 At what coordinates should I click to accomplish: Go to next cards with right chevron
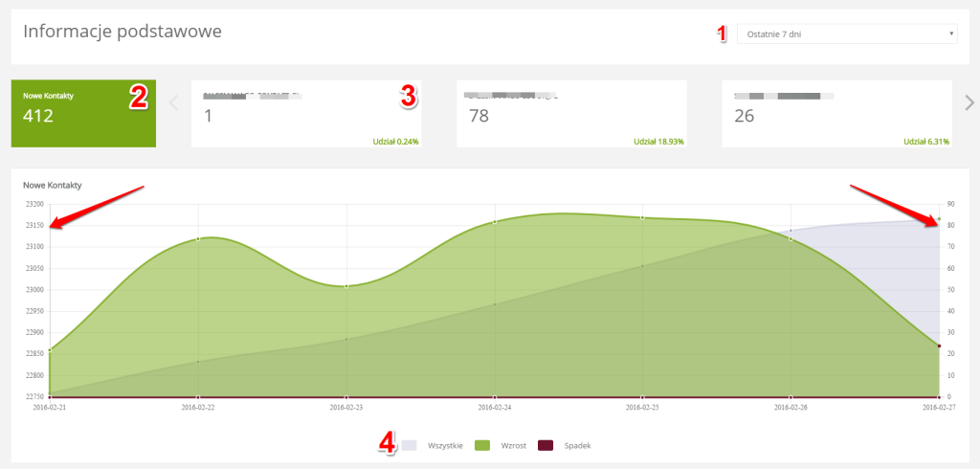(969, 101)
